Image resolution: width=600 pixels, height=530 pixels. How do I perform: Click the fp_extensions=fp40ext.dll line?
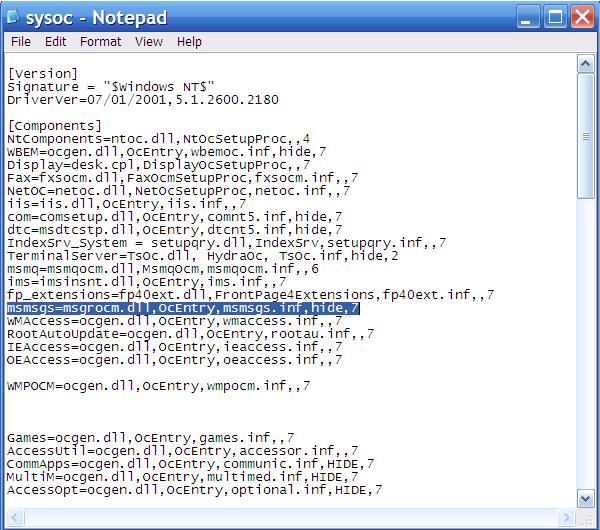251,295
